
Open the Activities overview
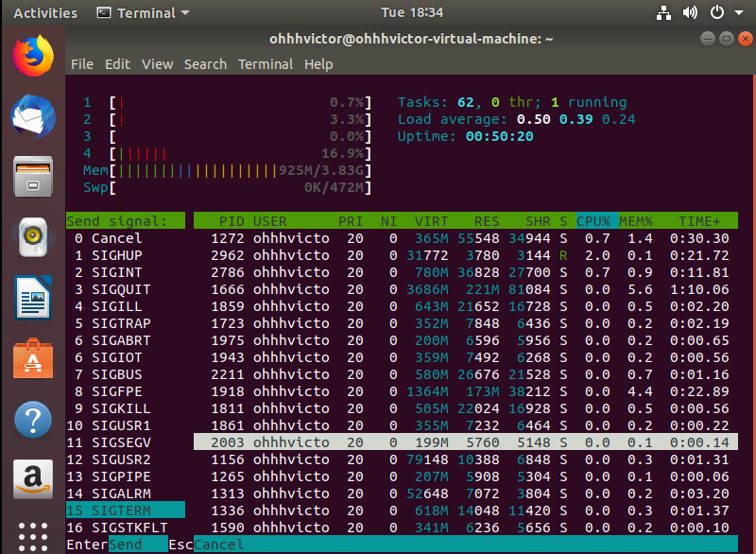point(45,13)
